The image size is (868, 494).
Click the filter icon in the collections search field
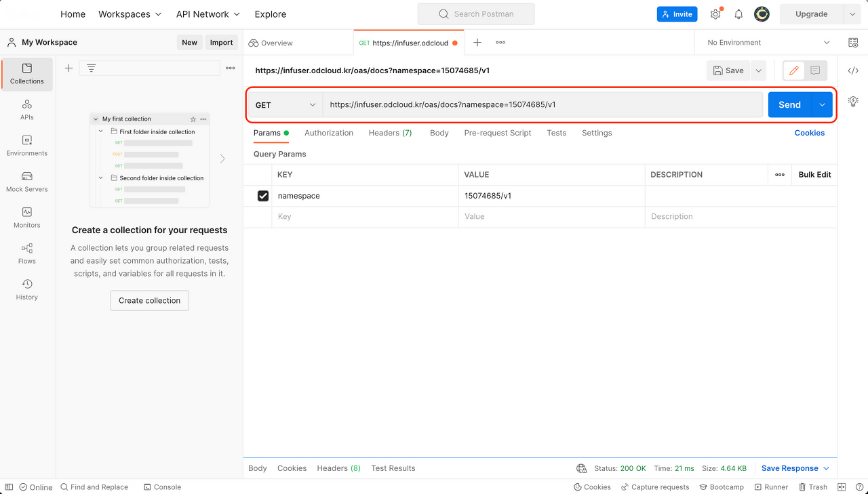point(91,68)
